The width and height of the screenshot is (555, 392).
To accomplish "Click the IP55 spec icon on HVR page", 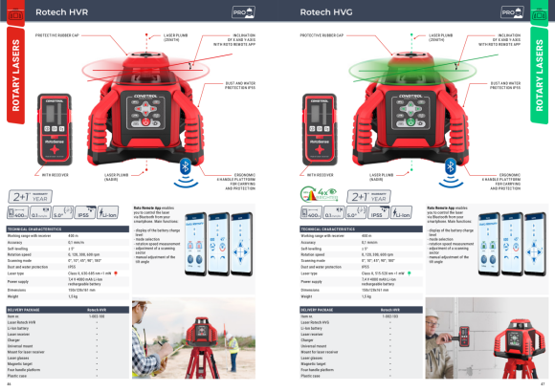I will [85, 212].
